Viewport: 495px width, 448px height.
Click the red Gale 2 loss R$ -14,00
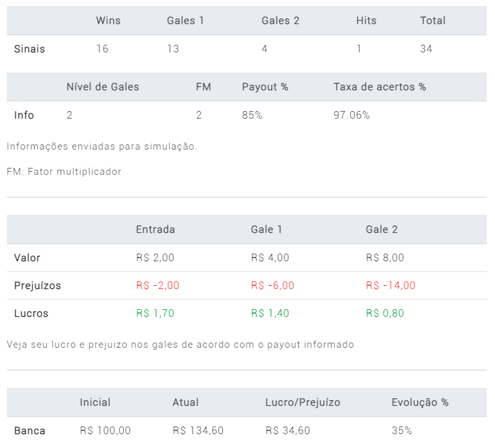tap(390, 285)
